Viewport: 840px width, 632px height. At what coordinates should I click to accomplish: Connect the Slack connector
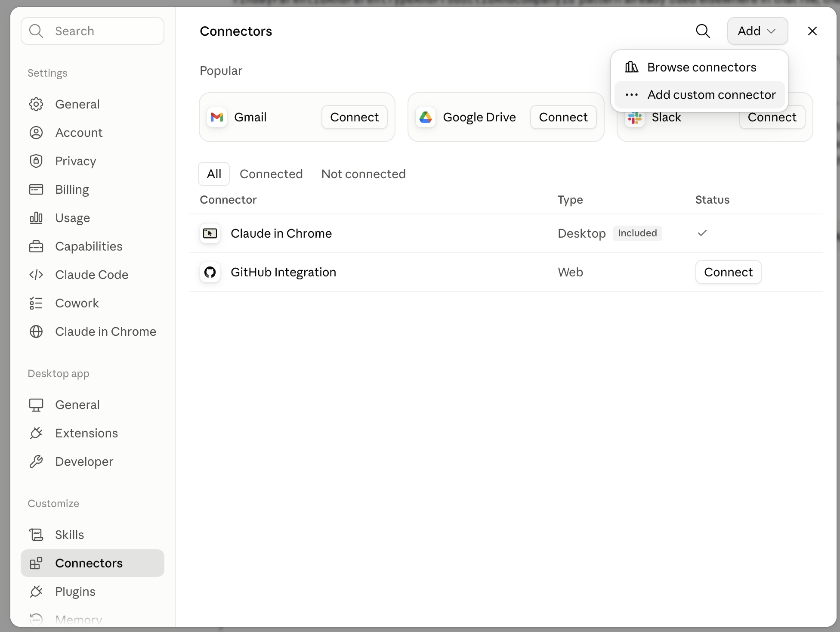[x=772, y=118]
